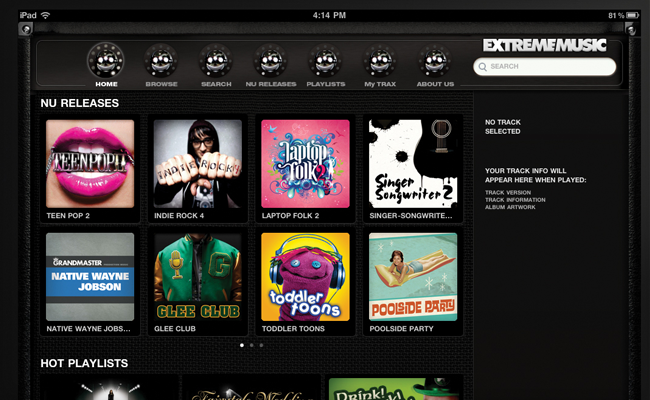This screenshot has height=400, width=650.
Task: Open the Native Wayne Jobson album cover
Action: point(90,277)
